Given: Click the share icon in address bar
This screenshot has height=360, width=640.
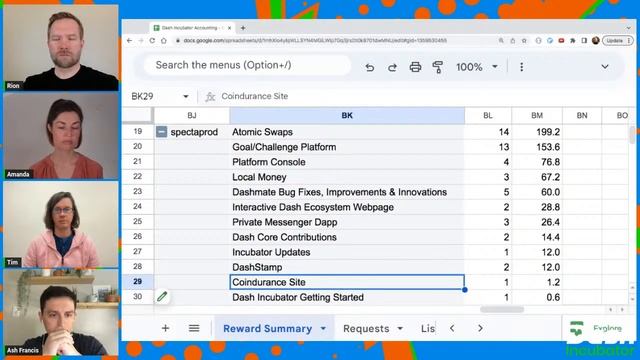Looking at the screenshot, I should click(513, 41).
